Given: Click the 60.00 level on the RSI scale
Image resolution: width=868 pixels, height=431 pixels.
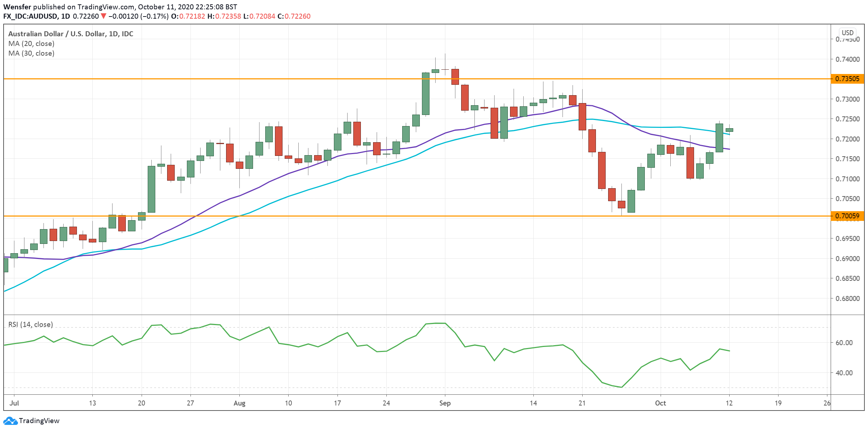Looking at the screenshot, I should coord(844,343).
